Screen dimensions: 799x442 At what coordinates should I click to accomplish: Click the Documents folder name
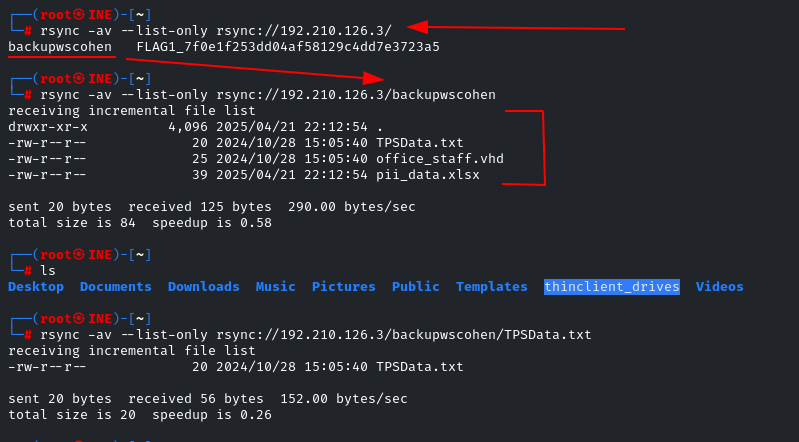click(x=116, y=287)
